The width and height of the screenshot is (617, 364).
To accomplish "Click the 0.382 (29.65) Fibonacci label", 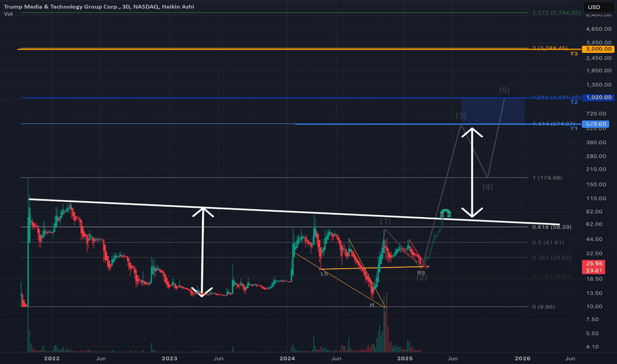I will pos(551,257).
